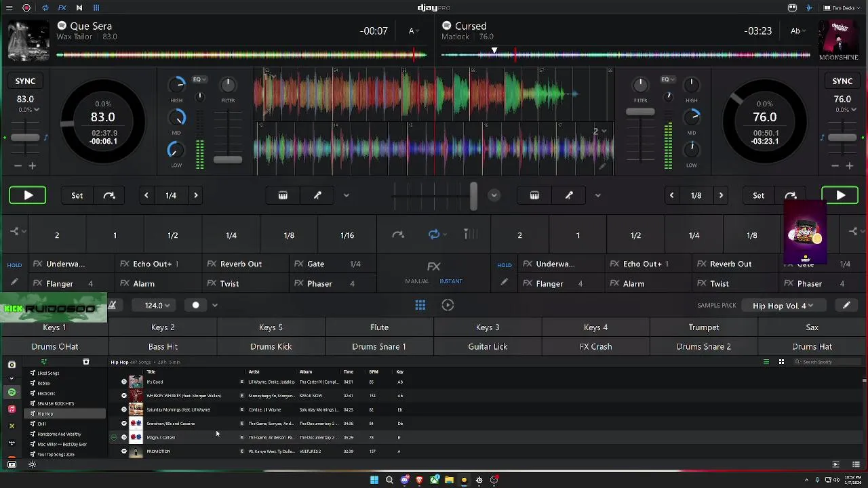Click jump-to-cue arrow on Que Sera deck
Screen dimensions: 868x488
coord(109,195)
